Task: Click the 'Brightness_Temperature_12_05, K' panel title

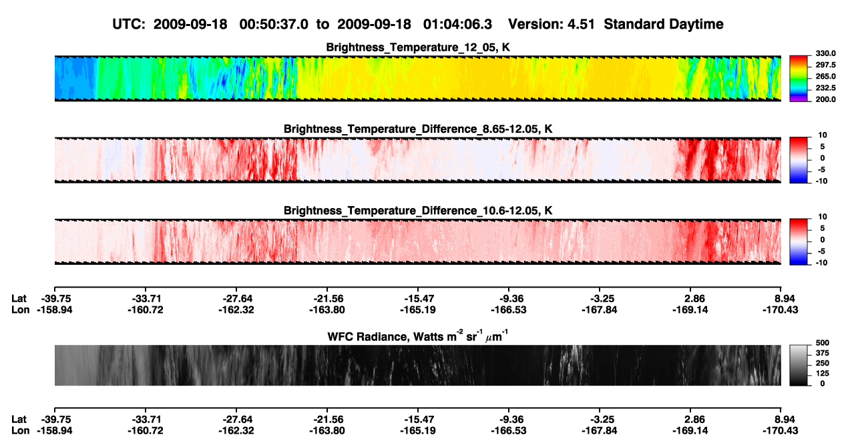Action: (418, 47)
